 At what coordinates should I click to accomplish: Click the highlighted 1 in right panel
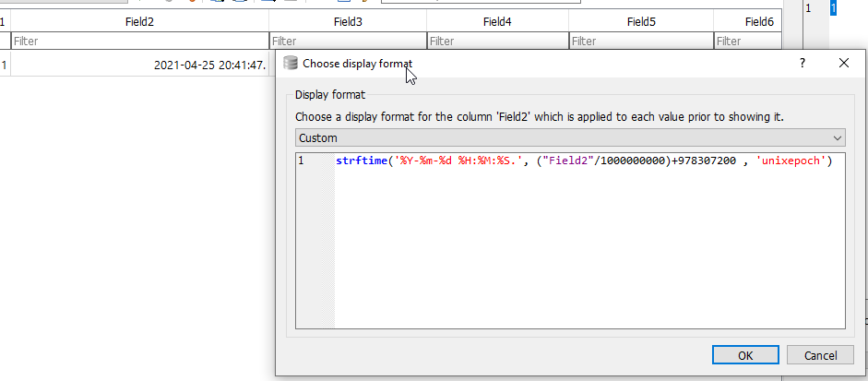833,8
